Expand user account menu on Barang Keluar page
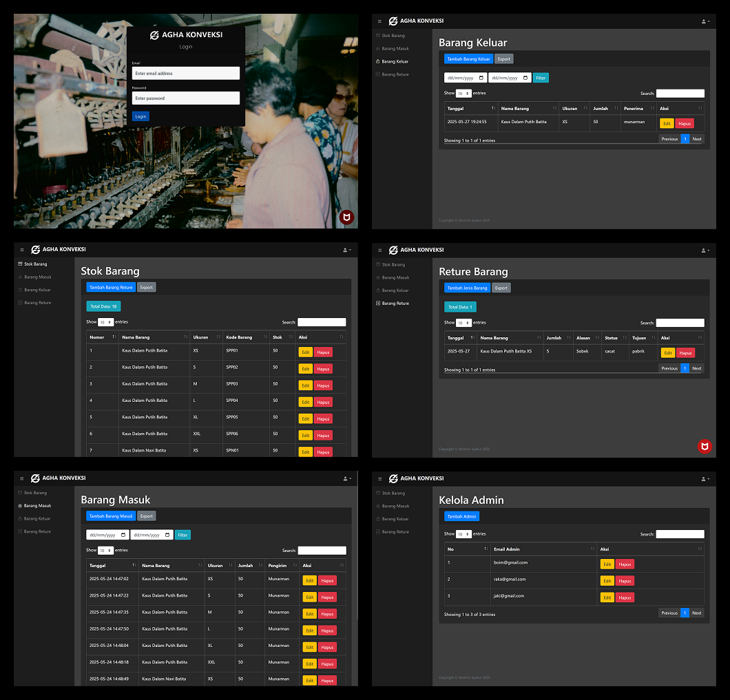Screen dimensions: 730x700 [705, 21]
